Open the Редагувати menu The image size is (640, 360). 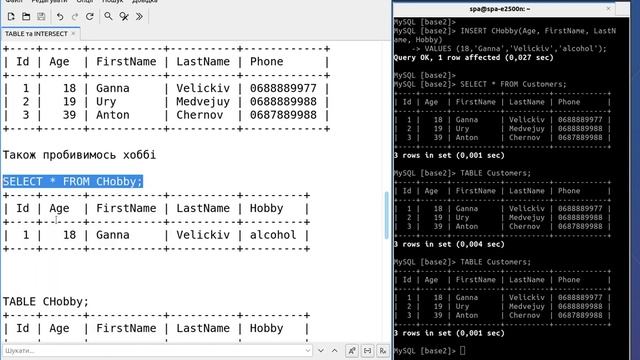point(49,2)
